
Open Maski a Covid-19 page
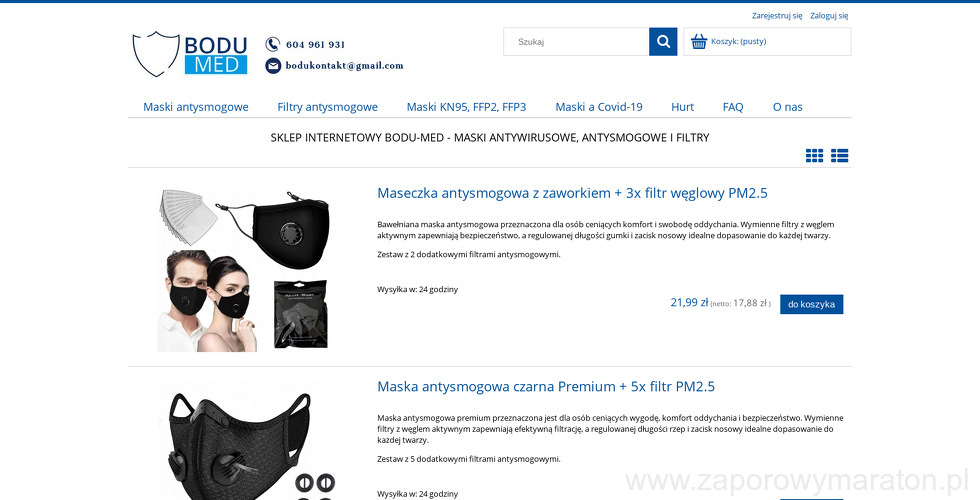[599, 107]
